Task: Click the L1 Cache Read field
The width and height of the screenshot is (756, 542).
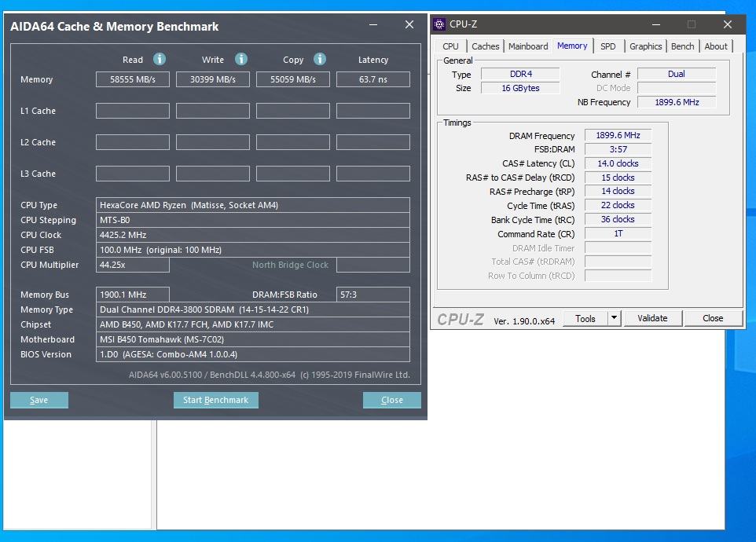Action: point(133,111)
